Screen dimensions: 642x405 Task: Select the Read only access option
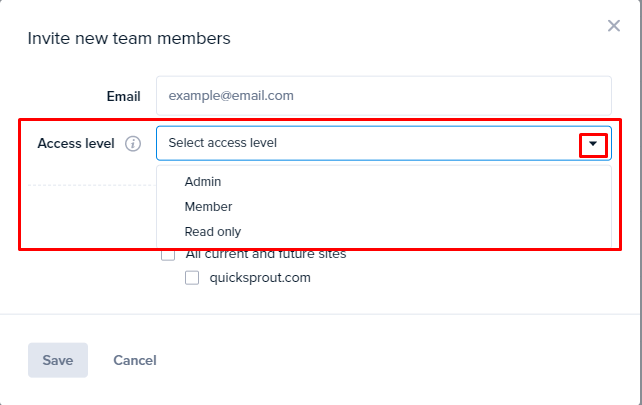(212, 231)
